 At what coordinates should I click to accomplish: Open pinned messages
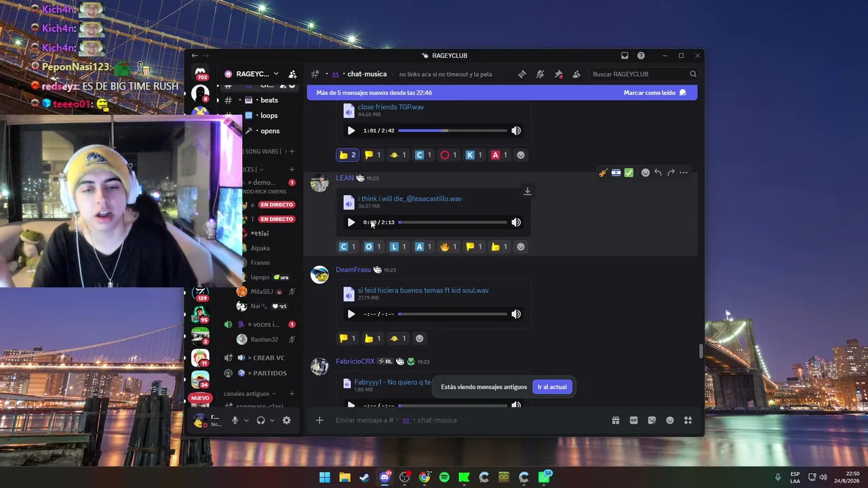click(558, 75)
